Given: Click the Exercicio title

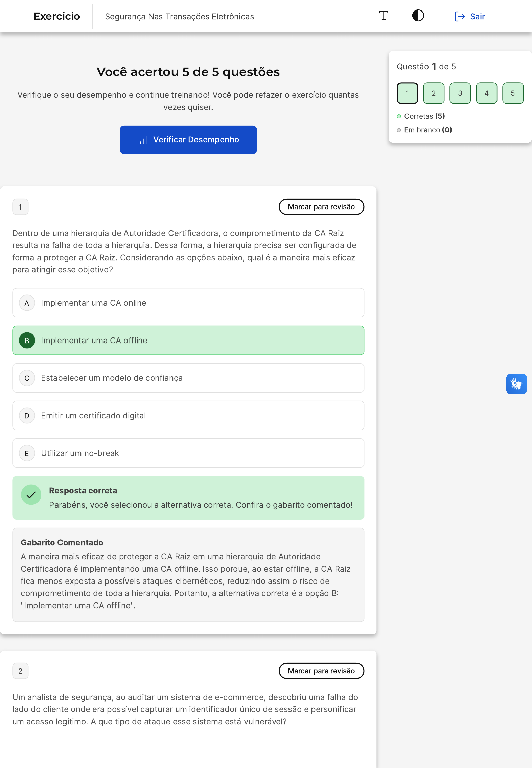Looking at the screenshot, I should click(57, 16).
